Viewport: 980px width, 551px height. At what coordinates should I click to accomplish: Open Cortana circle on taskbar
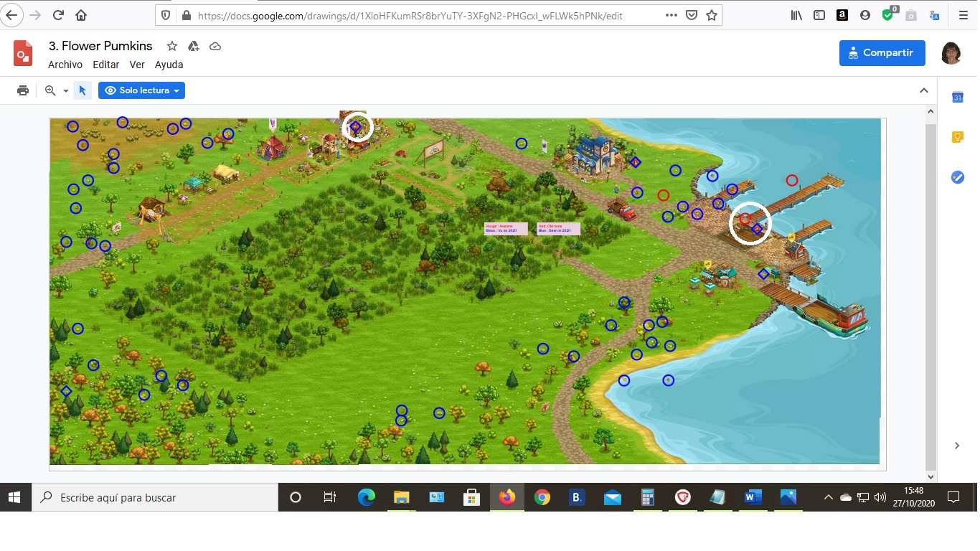pyautogui.click(x=295, y=497)
